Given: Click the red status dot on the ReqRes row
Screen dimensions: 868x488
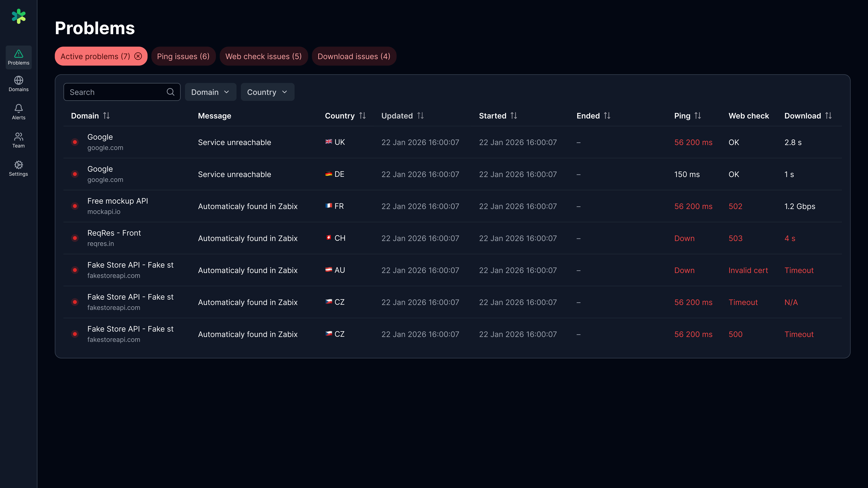Looking at the screenshot, I should (x=75, y=238).
